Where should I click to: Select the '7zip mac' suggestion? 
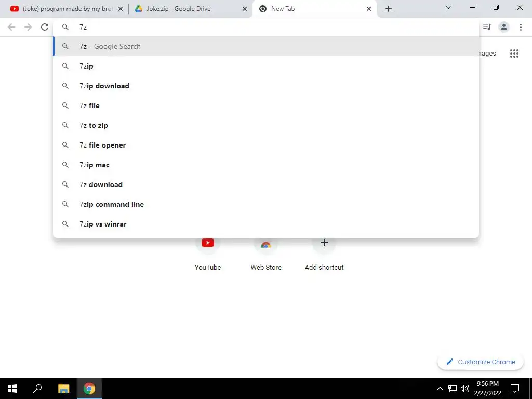[266, 165]
